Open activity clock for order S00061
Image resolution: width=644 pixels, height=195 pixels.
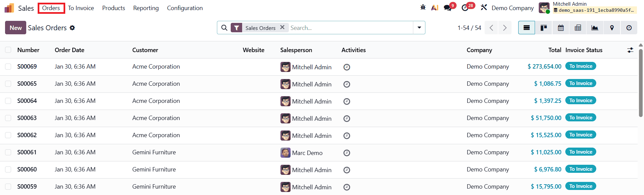347,153
